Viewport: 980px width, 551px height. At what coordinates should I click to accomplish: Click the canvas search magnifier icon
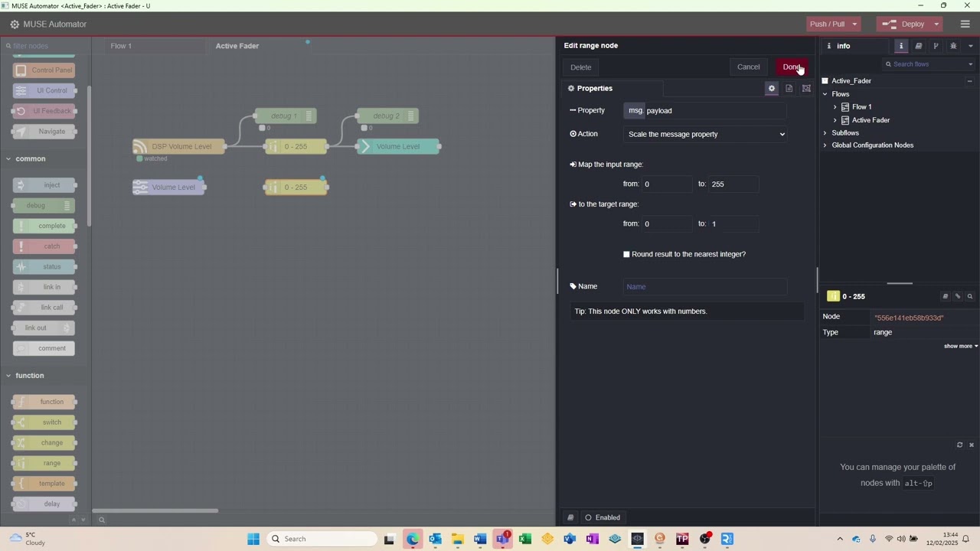tap(101, 520)
